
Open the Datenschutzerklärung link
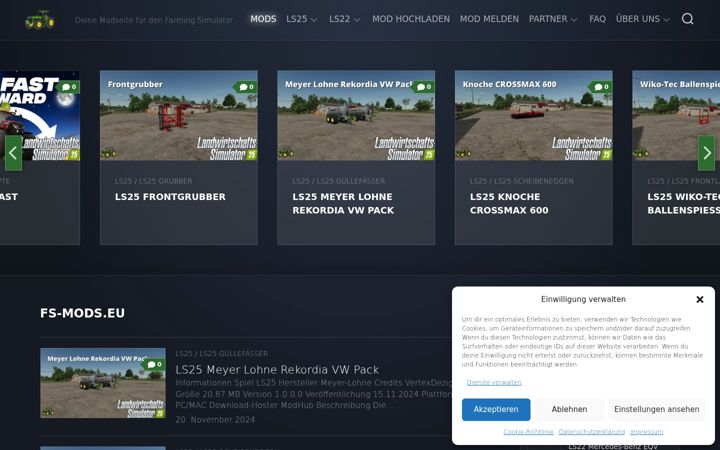(x=591, y=432)
